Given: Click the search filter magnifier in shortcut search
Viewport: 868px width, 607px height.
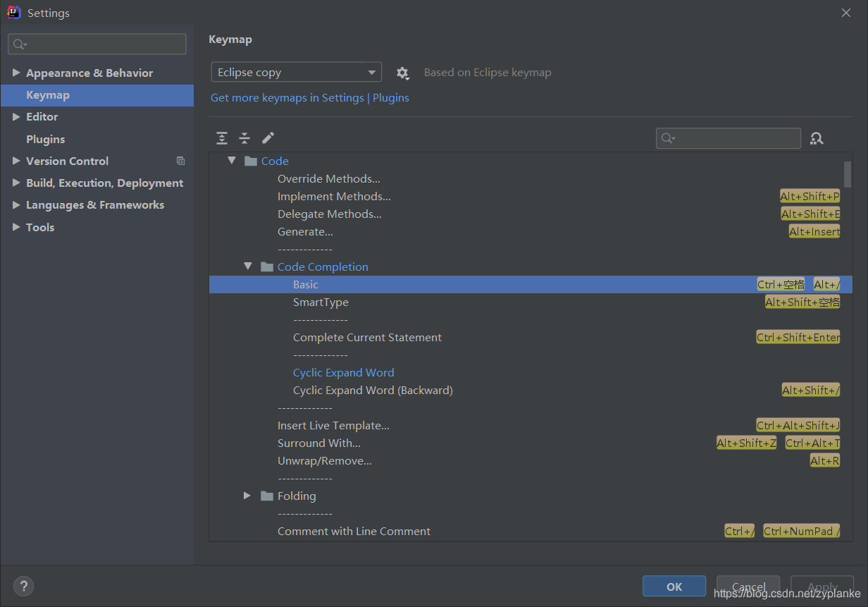Looking at the screenshot, I should pos(667,138).
